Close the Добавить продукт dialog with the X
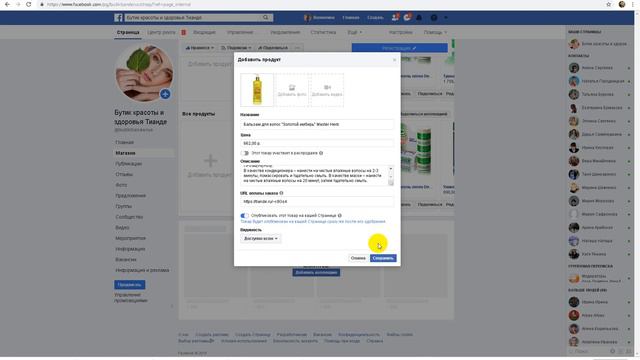Image resolution: width=640 pixels, height=360 pixels. point(394,60)
